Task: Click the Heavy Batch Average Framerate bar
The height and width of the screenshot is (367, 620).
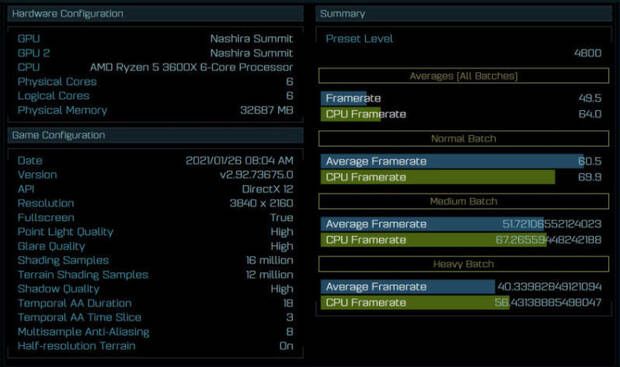Action: pos(408,287)
